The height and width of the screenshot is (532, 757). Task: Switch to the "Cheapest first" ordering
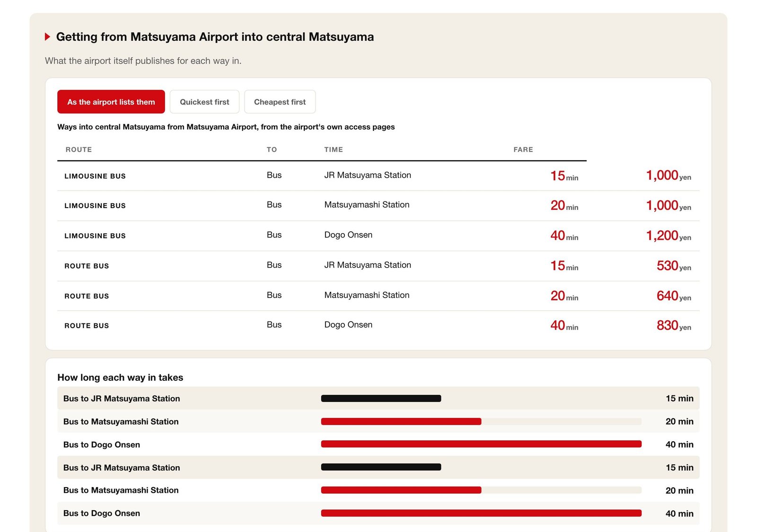point(280,102)
